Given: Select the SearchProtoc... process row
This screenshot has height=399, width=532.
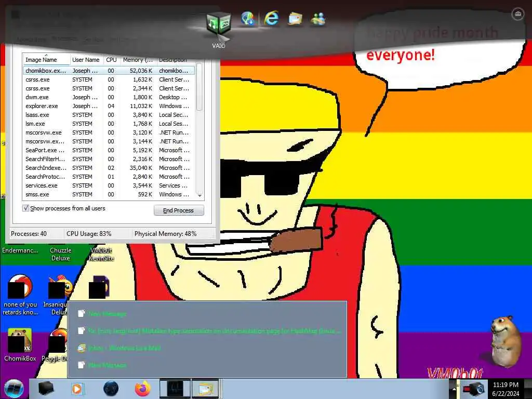Looking at the screenshot, I should coord(109,177).
